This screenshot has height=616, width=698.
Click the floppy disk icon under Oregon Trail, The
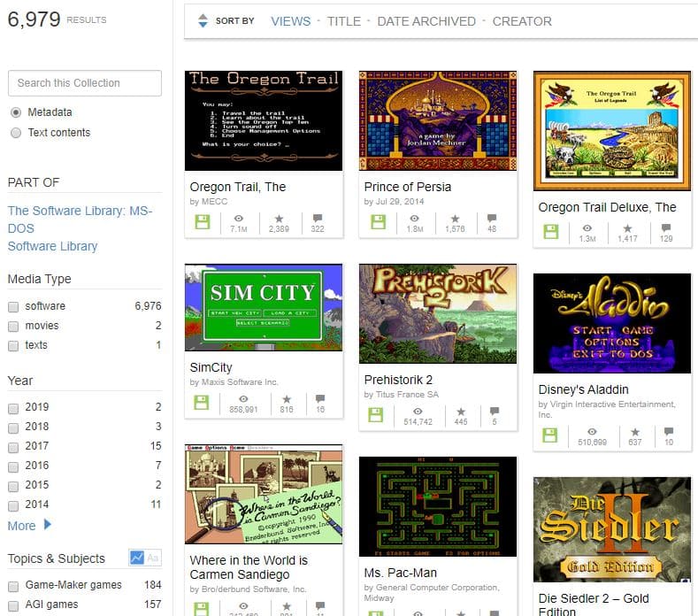point(203,222)
